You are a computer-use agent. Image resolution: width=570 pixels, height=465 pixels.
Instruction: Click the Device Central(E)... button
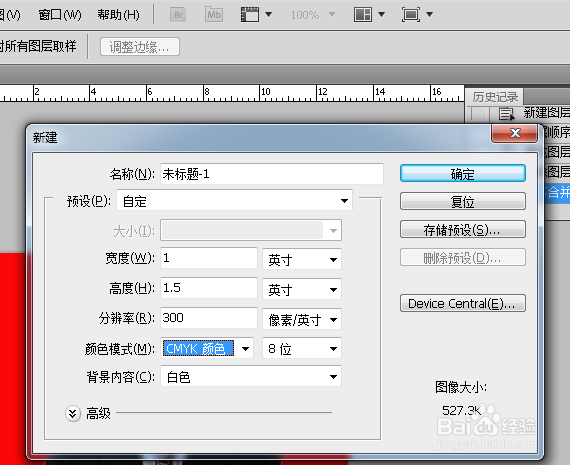point(462,303)
